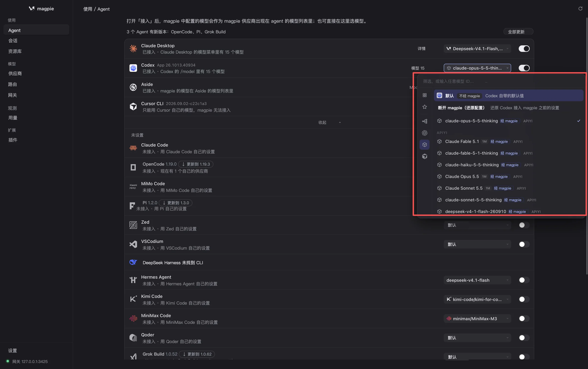Click the refresh icon at top right
Screen dimensions: 588x369
(x=580, y=9)
